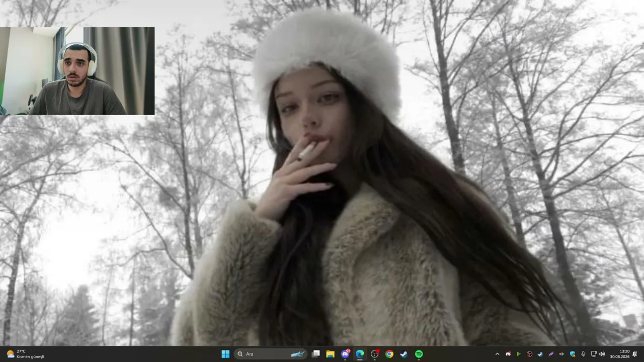644x362 pixels.
Task: Open network settings from tray icon
Action: 594,354
